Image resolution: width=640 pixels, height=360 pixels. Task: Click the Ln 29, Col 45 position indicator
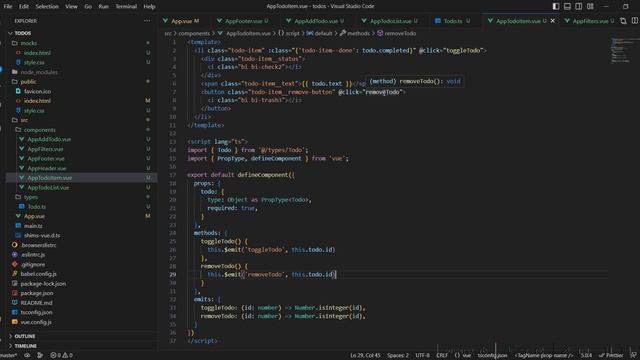tap(365, 356)
